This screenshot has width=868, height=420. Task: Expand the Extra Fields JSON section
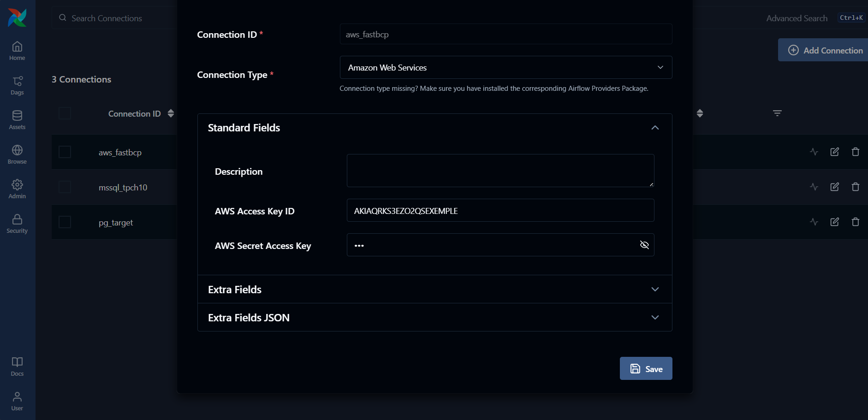pos(654,318)
